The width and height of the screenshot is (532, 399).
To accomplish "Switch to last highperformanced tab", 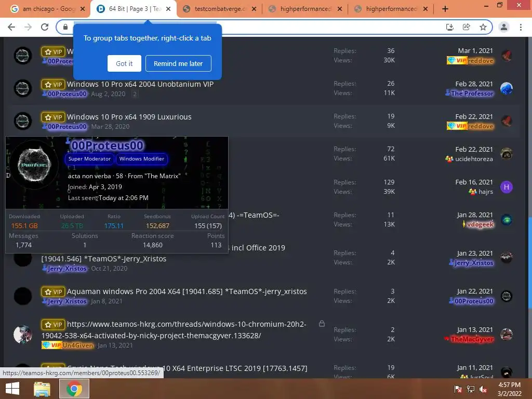I will pos(391,9).
